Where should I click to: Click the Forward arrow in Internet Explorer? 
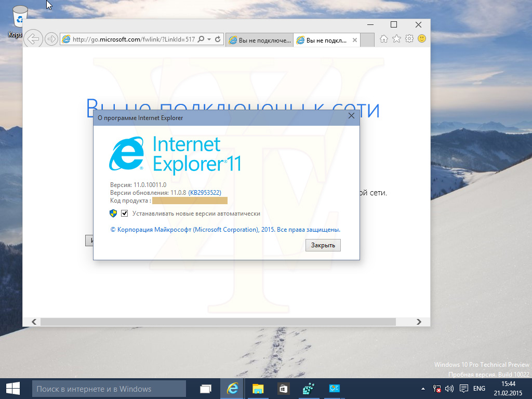(51, 39)
